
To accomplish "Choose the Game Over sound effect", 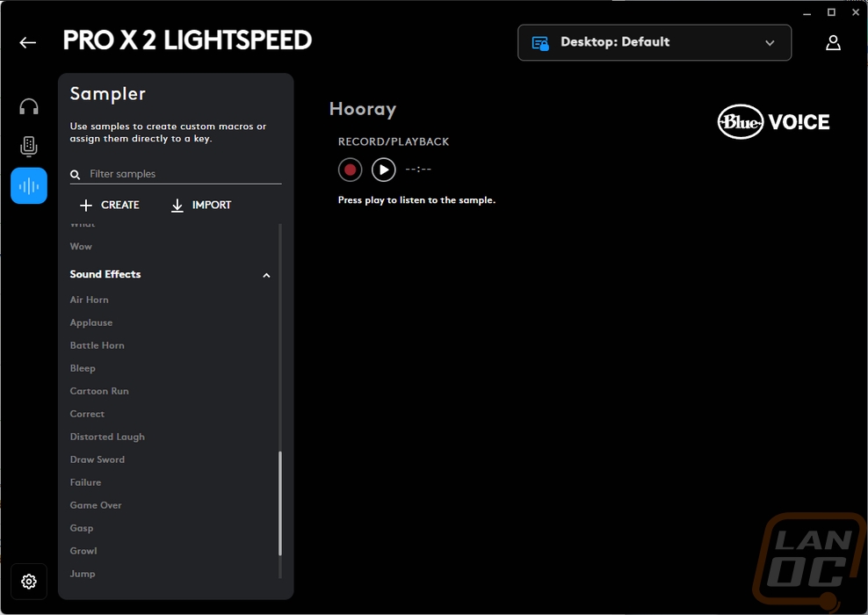I will [x=96, y=505].
